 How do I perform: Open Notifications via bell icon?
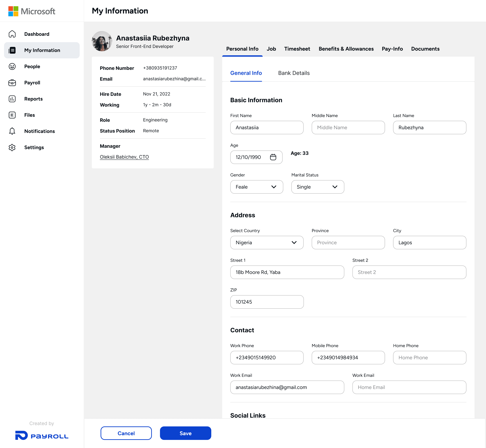point(12,131)
